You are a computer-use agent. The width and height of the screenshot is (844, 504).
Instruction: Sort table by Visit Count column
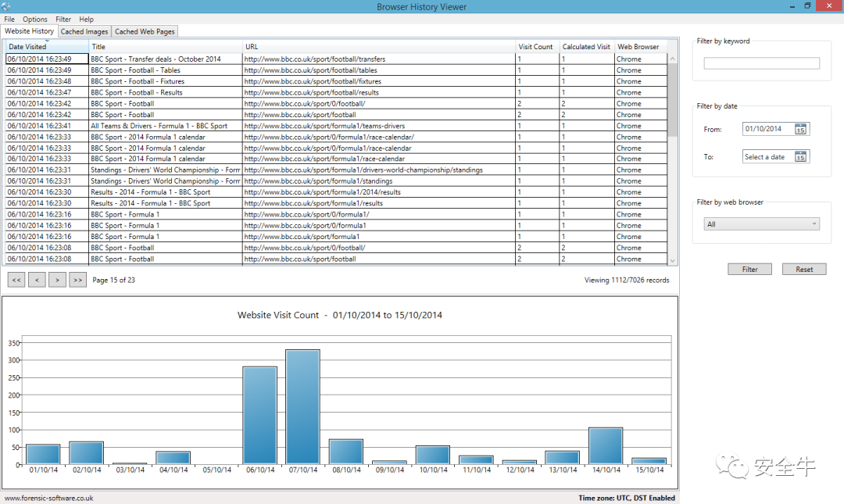pyautogui.click(x=537, y=47)
